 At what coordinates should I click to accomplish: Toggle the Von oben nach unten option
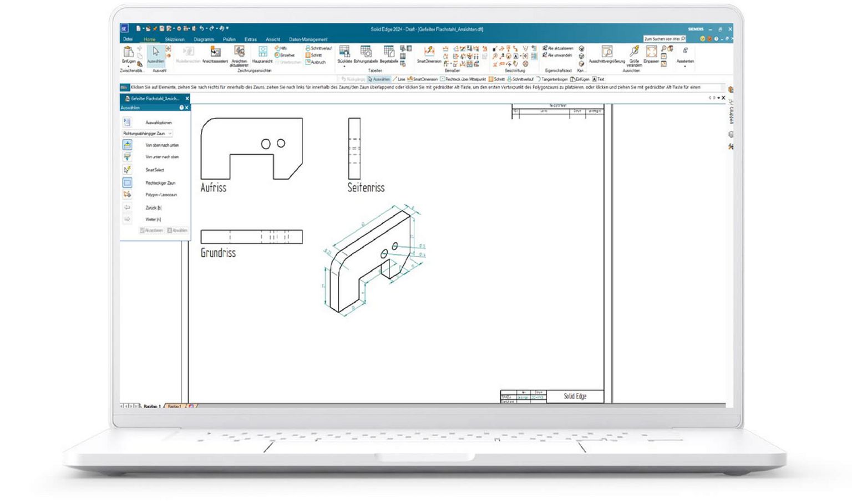coord(128,145)
